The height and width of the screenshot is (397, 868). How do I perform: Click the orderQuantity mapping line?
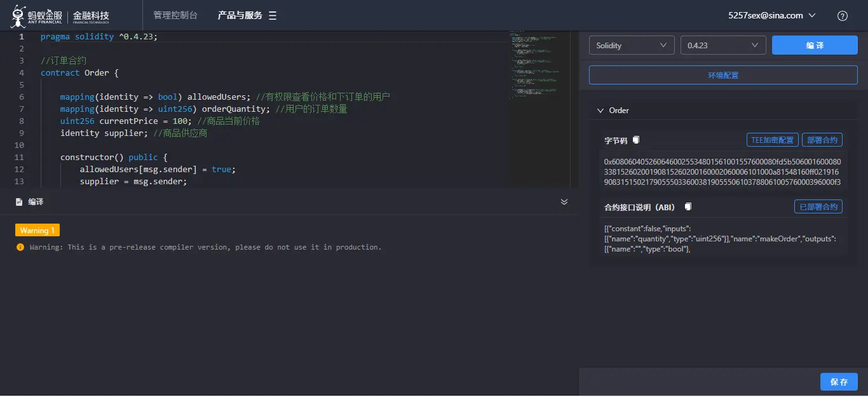pos(203,109)
